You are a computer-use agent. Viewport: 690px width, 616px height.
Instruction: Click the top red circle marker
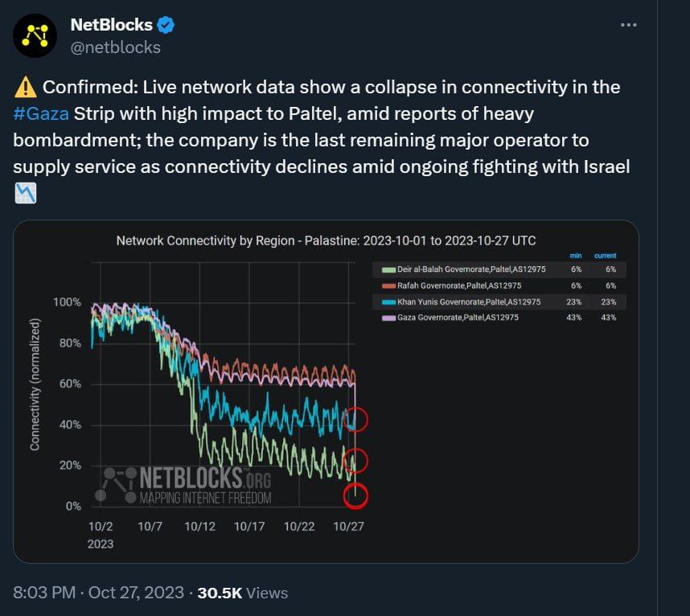(x=355, y=419)
